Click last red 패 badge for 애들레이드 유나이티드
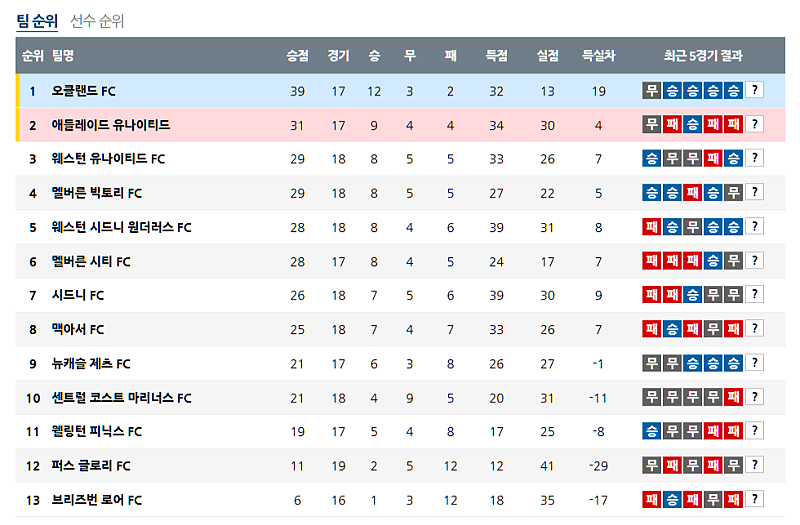 point(733,125)
